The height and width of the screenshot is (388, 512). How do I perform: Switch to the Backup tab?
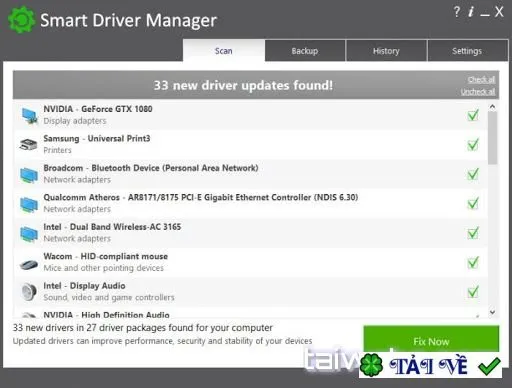(305, 51)
